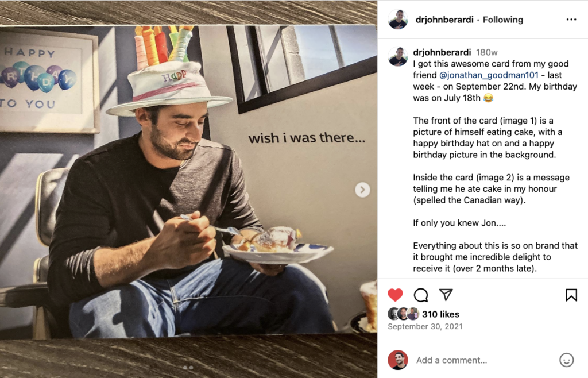Viewport: 588px width, 378px height.
Task: Unlike the post with the red heart
Action: (x=395, y=295)
